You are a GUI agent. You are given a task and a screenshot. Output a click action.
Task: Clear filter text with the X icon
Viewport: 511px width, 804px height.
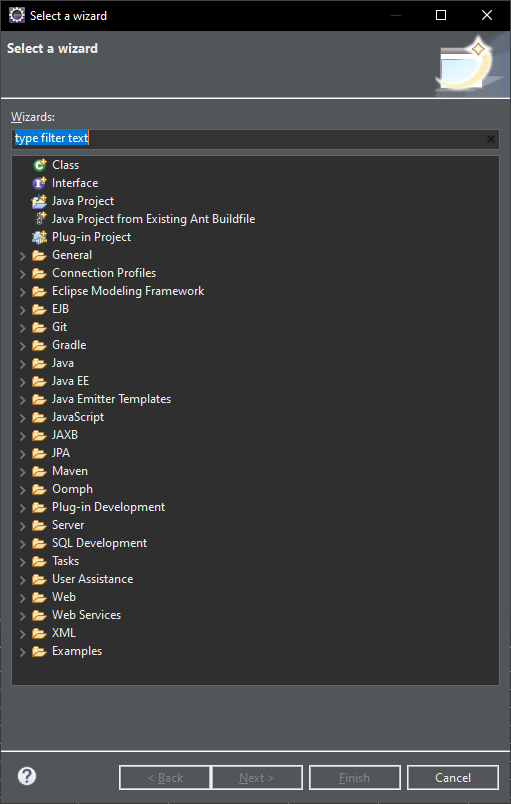(490, 139)
